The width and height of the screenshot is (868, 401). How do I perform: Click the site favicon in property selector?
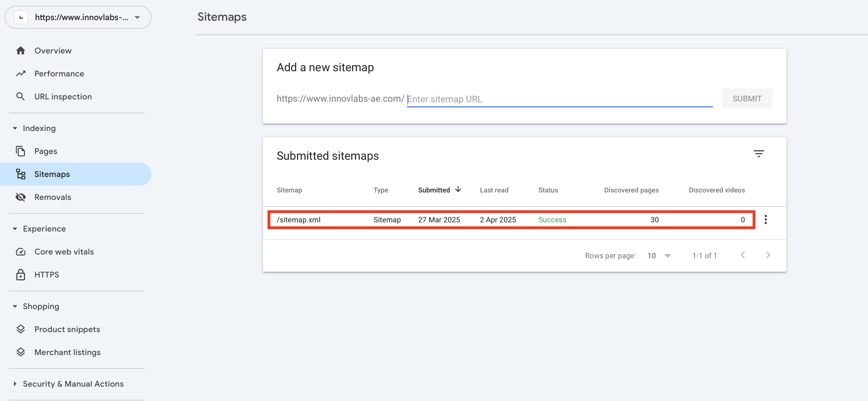pos(21,17)
